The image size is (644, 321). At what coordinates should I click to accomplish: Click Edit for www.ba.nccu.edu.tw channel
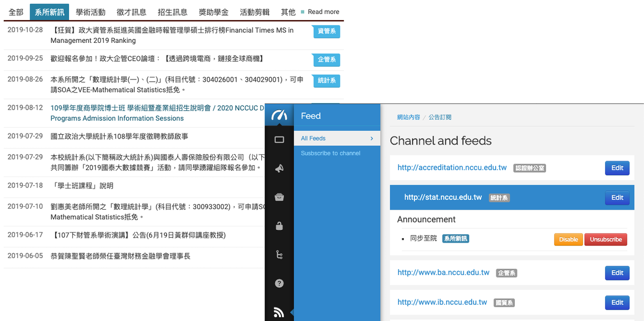click(617, 273)
